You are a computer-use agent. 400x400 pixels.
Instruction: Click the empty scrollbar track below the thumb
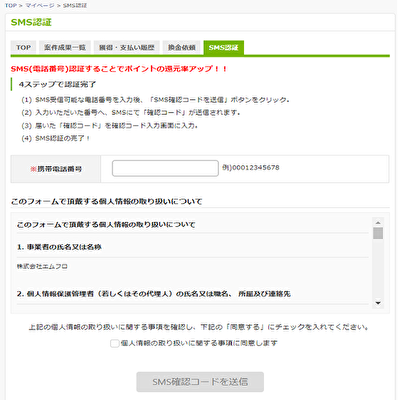(378, 269)
